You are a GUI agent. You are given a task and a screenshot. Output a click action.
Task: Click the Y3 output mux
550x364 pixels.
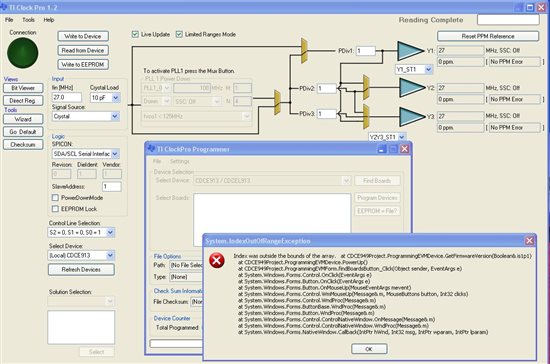point(366,116)
